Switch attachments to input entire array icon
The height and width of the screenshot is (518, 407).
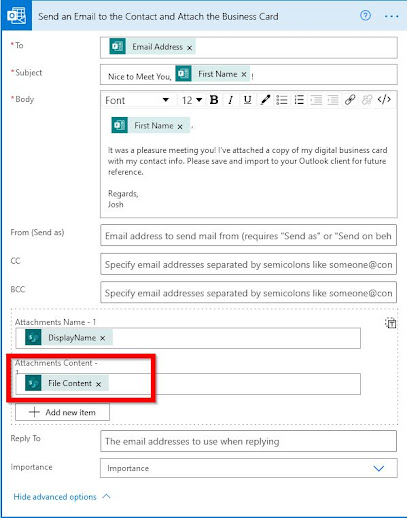pyautogui.click(x=390, y=323)
